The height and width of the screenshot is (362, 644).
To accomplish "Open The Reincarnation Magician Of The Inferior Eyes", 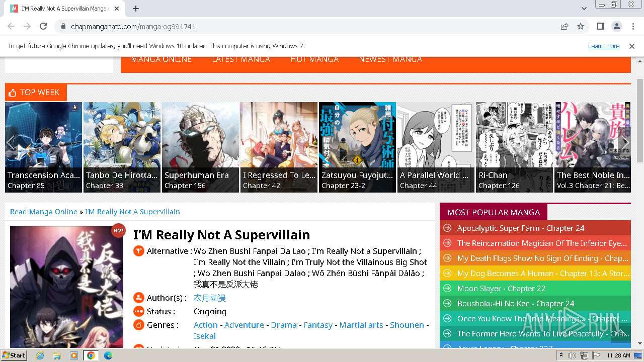I will 542,243.
